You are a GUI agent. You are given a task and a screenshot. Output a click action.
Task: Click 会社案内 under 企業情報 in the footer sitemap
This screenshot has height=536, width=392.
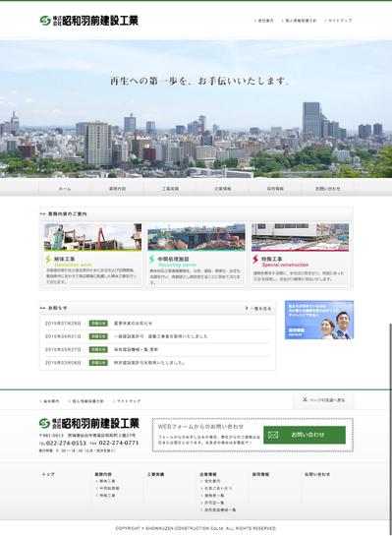(x=212, y=481)
